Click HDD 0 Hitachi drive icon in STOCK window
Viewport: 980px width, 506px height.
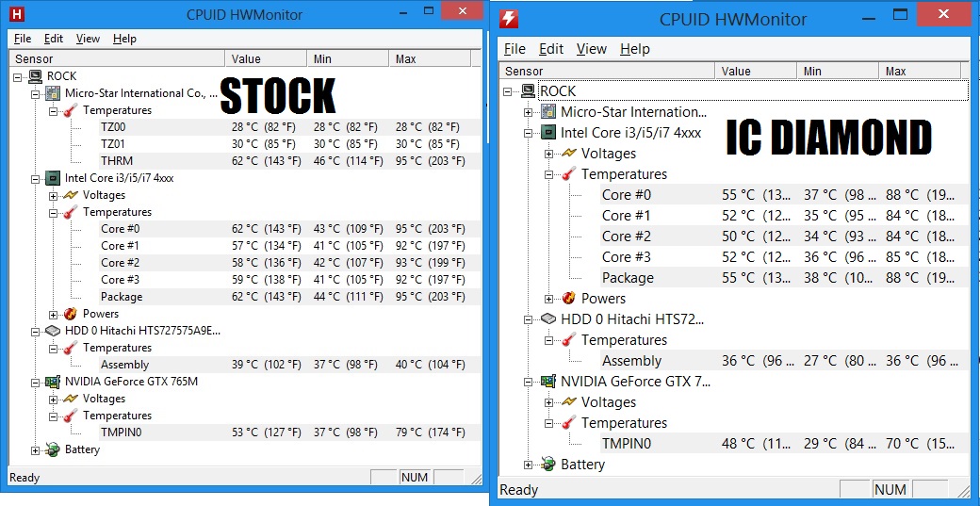point(53,331)
